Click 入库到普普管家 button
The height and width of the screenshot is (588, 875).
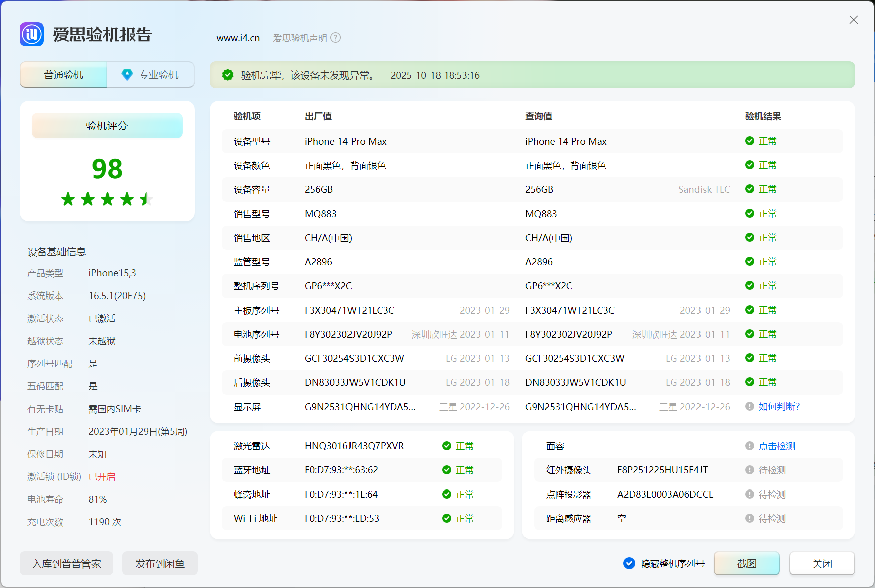[66, 563]
